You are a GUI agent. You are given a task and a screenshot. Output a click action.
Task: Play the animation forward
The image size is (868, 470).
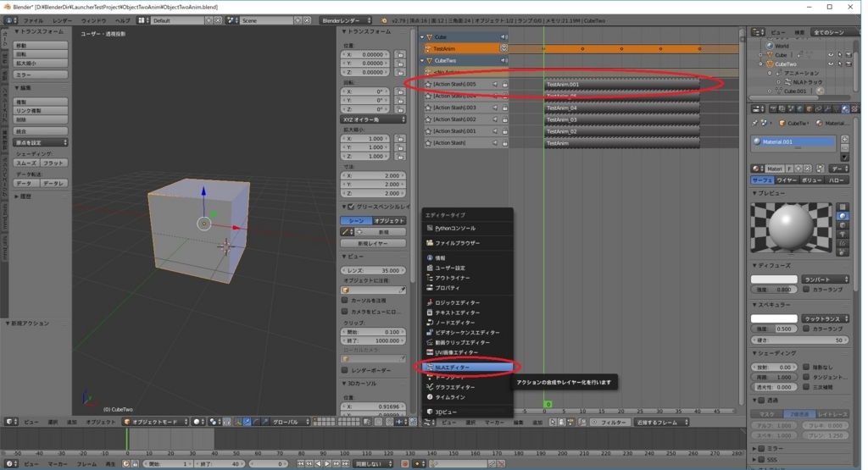[x=327, y=464]
